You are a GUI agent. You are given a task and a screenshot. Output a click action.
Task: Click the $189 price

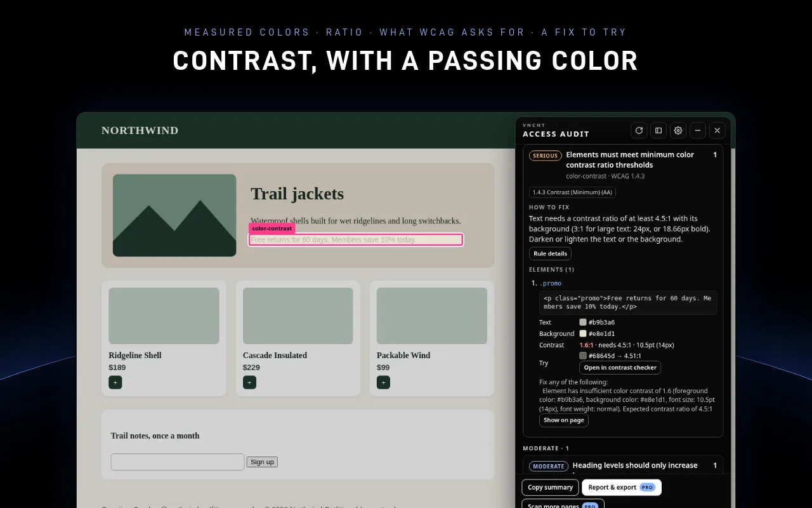click(117, 367)
